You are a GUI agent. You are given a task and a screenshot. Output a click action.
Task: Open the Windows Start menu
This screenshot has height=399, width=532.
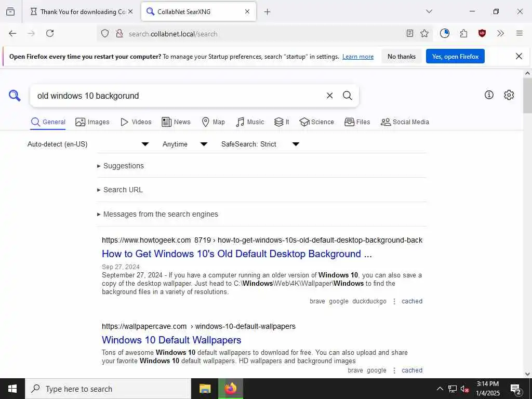coord(12,389)
